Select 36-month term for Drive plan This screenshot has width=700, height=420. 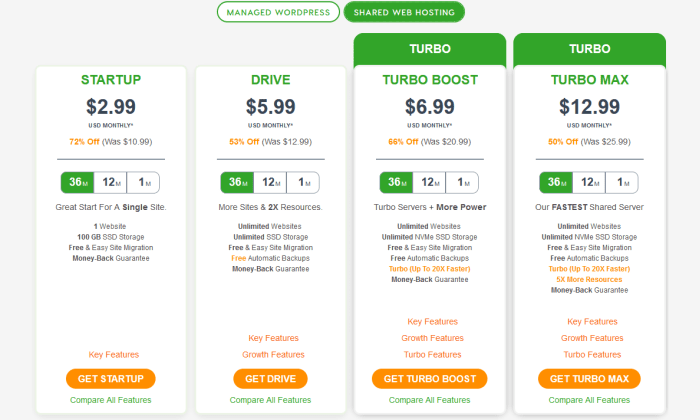click(x=237, y=182)
